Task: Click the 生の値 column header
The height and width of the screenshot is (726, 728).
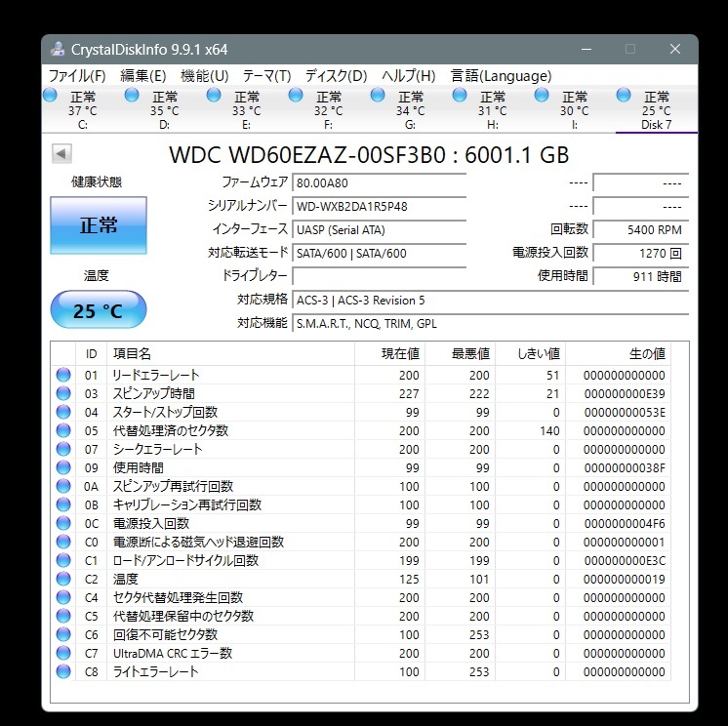Action: 619,353
